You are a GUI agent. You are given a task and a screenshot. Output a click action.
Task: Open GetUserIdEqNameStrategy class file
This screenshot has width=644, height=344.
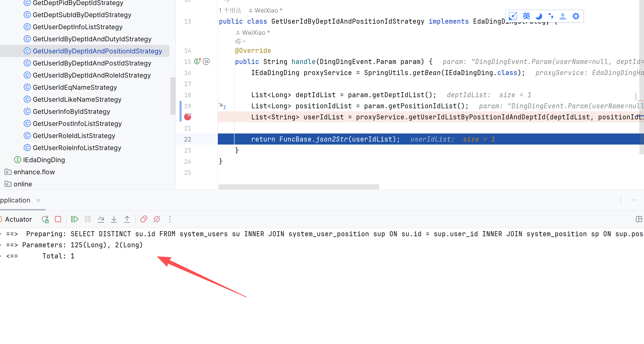(75, 87)
